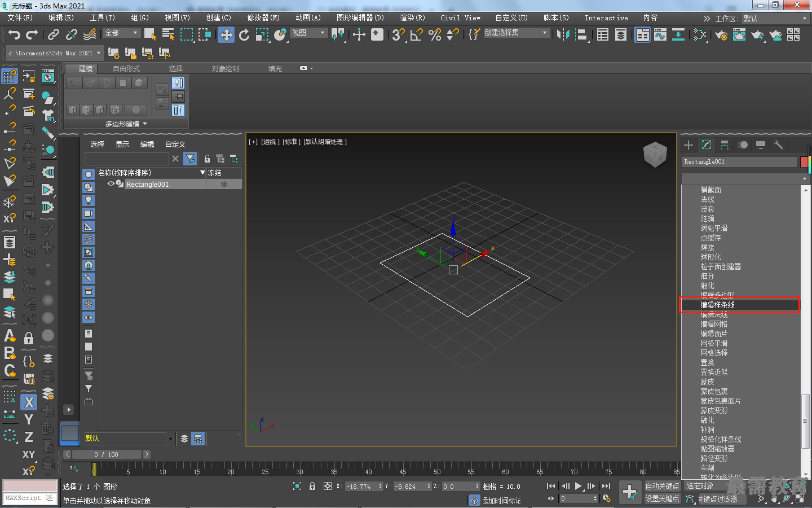
Task: Constrain to XY plane button
Action: click(x=29, y=454)
